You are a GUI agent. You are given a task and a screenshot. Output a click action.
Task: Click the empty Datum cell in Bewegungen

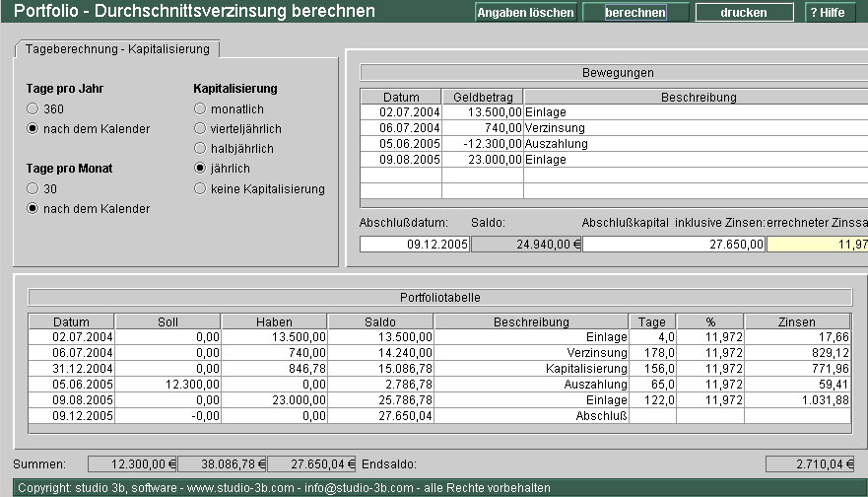coord(400,176)
